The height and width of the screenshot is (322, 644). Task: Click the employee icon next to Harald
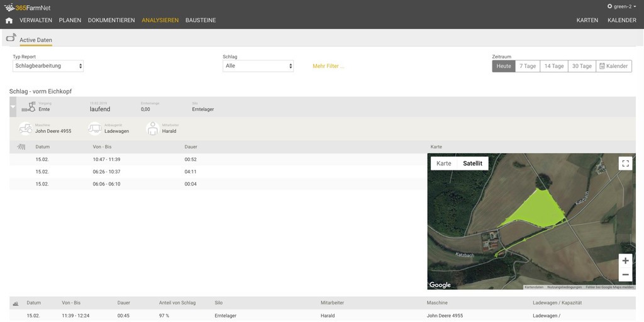[x=152, y=129]
